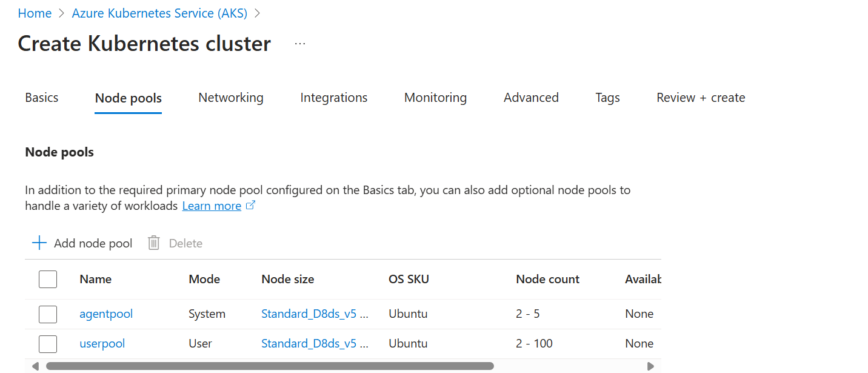The image size is (868, 373).
Task: Click the right arrow of the horizontal scrollbar
Action: click(x=650, y=366)
